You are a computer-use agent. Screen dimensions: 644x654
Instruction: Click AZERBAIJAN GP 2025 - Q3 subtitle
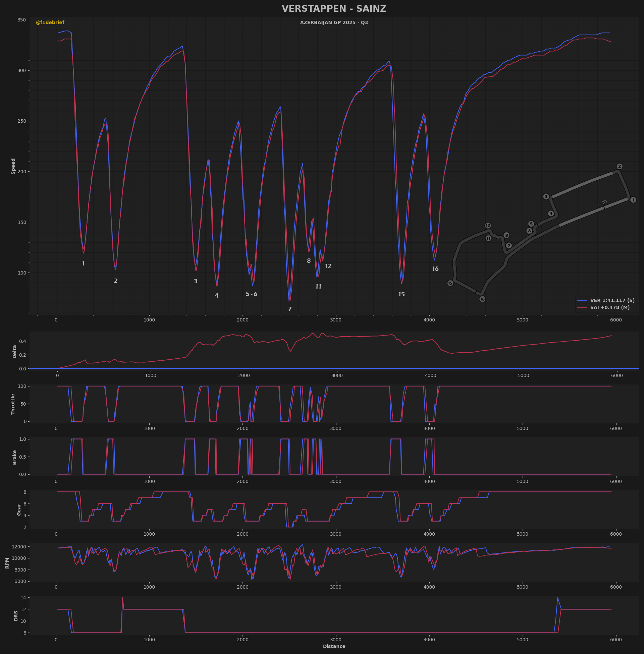(x=334, y=23)
